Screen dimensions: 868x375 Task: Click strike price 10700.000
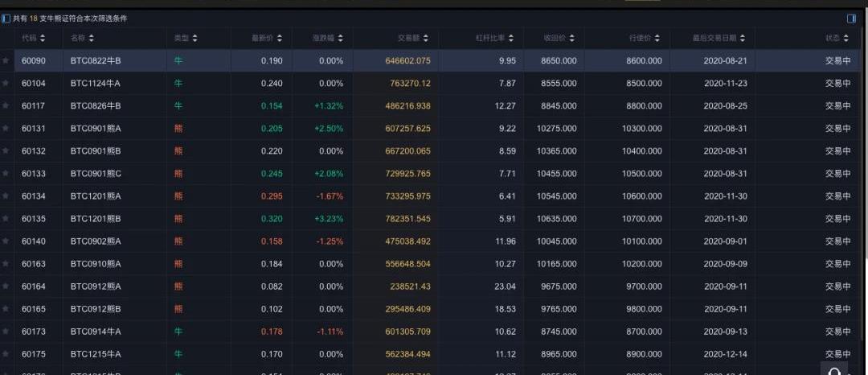point(641,219)
